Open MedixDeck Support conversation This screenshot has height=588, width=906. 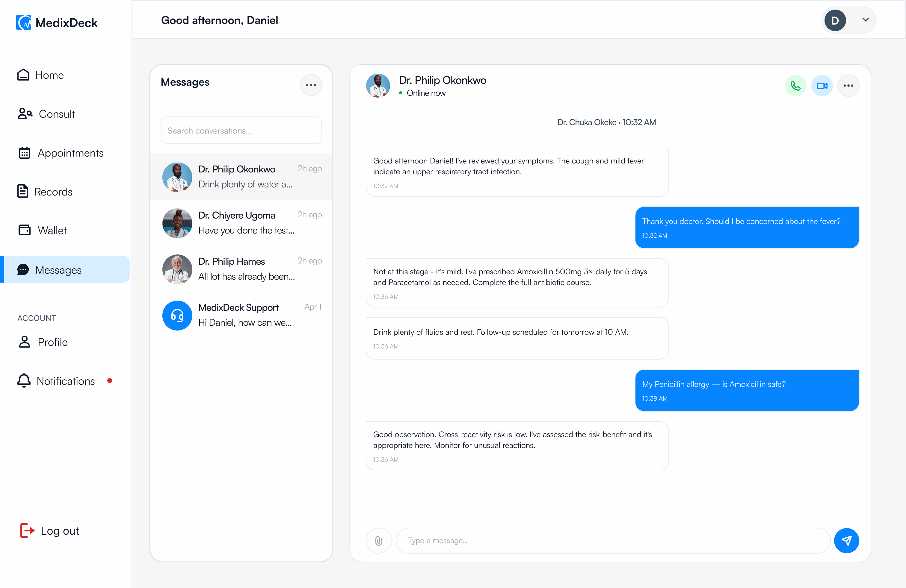(241, 315)
